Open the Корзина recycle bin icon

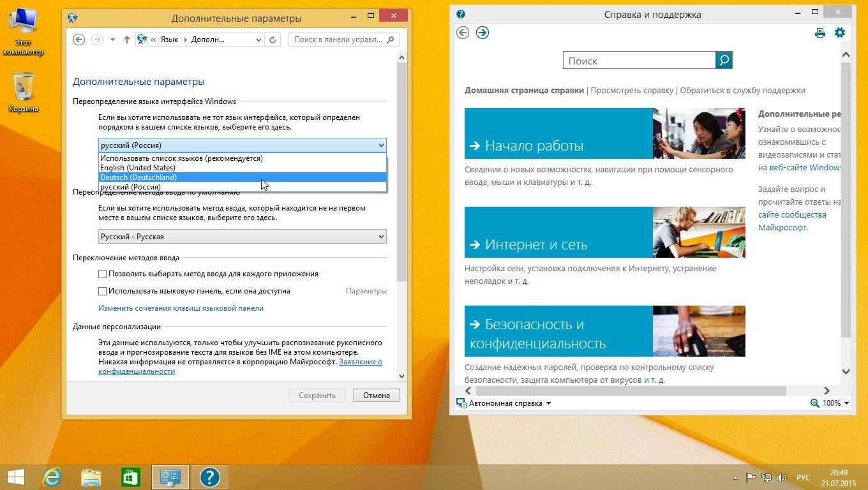23,93
